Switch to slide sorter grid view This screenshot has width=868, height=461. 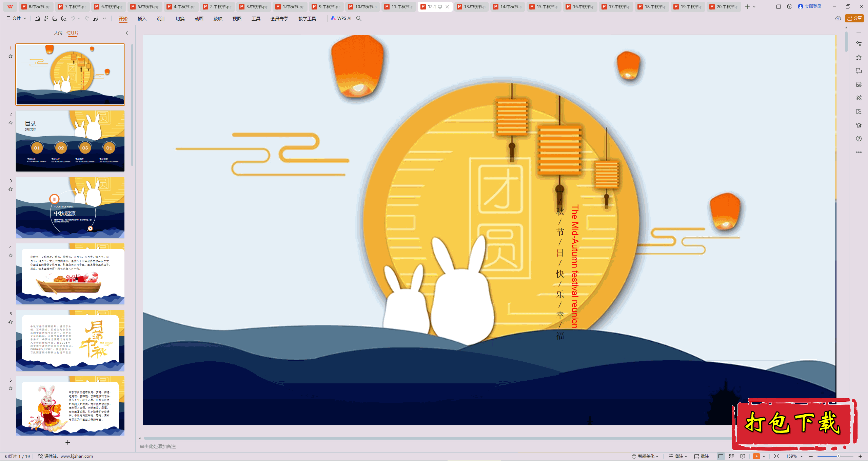click(732, 456)
